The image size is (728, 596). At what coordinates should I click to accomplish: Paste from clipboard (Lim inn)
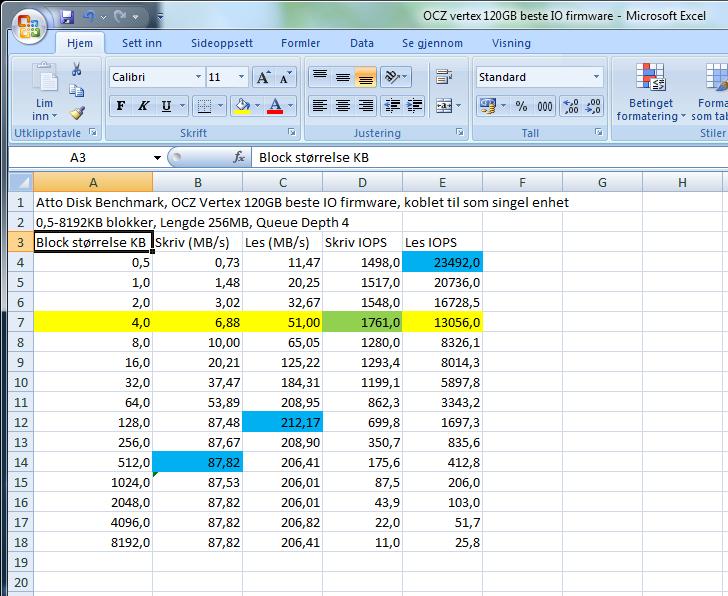click(45, 78)
